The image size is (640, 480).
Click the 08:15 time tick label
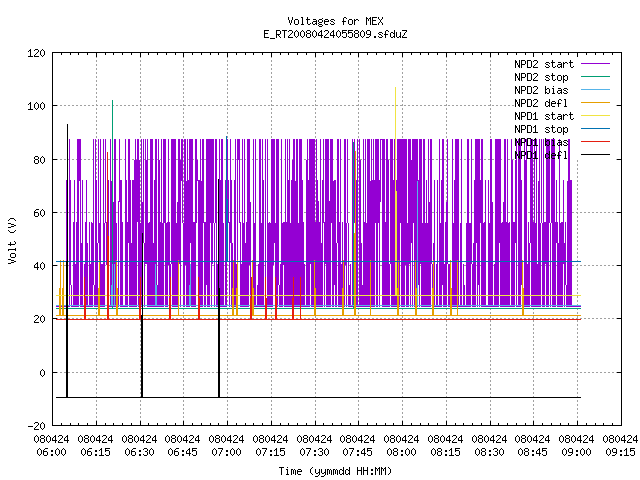[445, 453]
